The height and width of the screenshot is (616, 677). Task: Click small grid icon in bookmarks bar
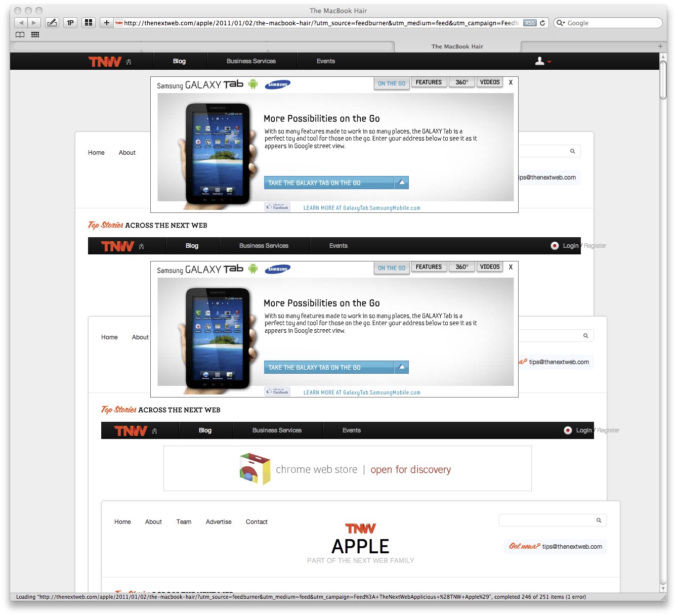(x=35, y=35)
